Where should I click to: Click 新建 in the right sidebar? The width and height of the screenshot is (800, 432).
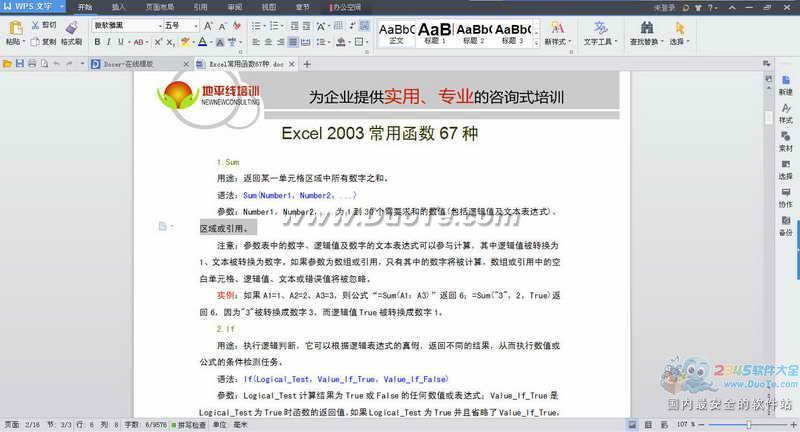pyautogui.click(x=786, y=85)
